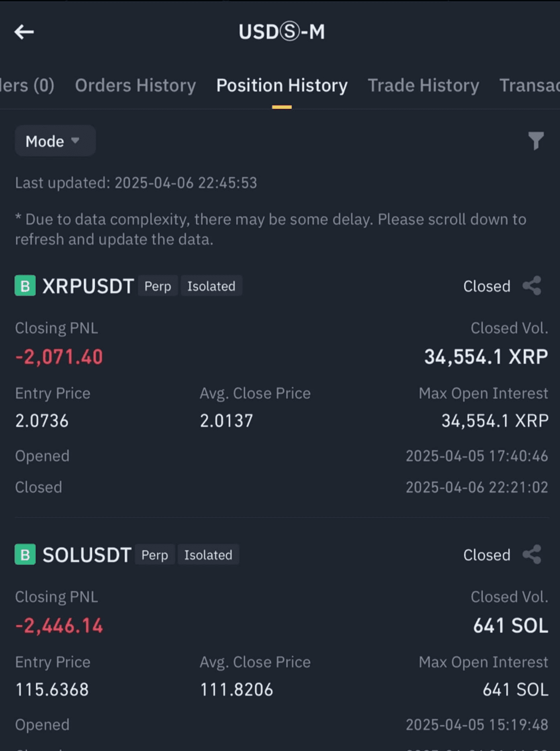
Task: Select the Position History tab
Action: [x=282, y=85]
